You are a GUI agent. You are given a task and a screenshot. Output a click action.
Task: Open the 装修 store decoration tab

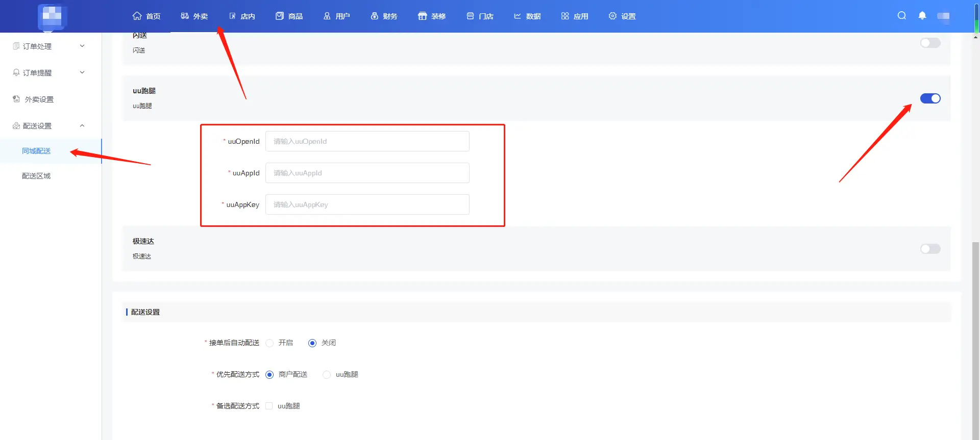point(432,16)
